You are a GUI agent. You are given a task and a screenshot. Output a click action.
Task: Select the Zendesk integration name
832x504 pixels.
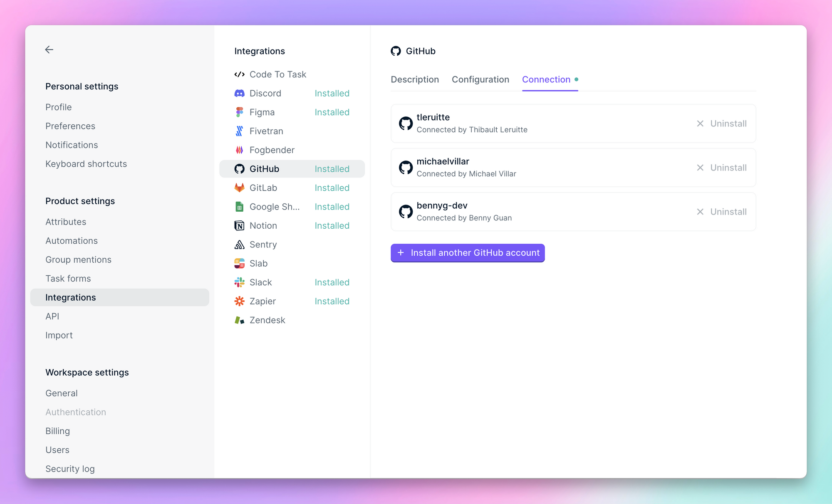pyautogui.click(x=267, y=320)
